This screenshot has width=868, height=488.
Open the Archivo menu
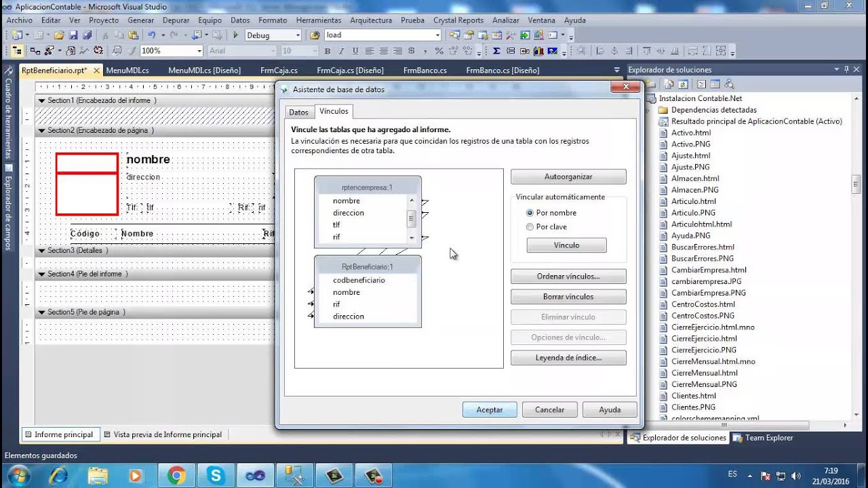click(19, 20)
